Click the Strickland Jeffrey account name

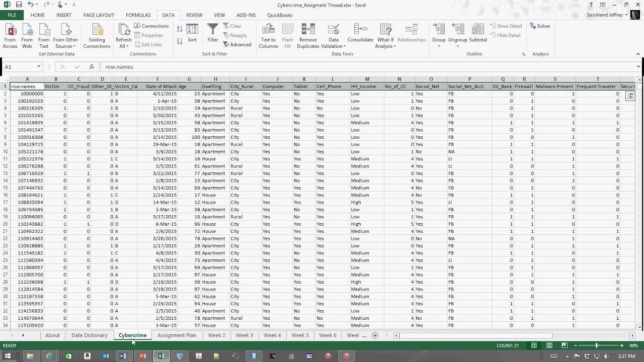[x=605, y=15]
